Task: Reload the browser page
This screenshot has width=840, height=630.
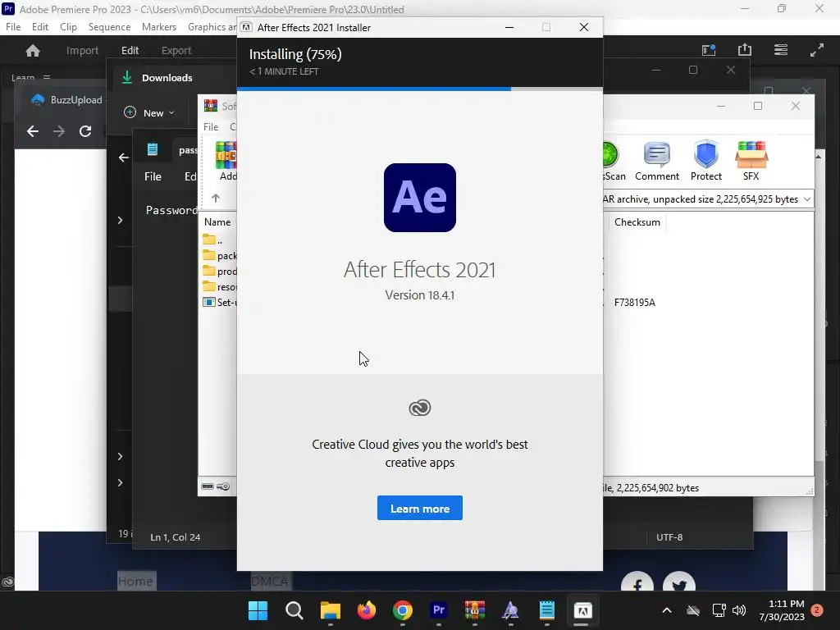Action: 85,131
